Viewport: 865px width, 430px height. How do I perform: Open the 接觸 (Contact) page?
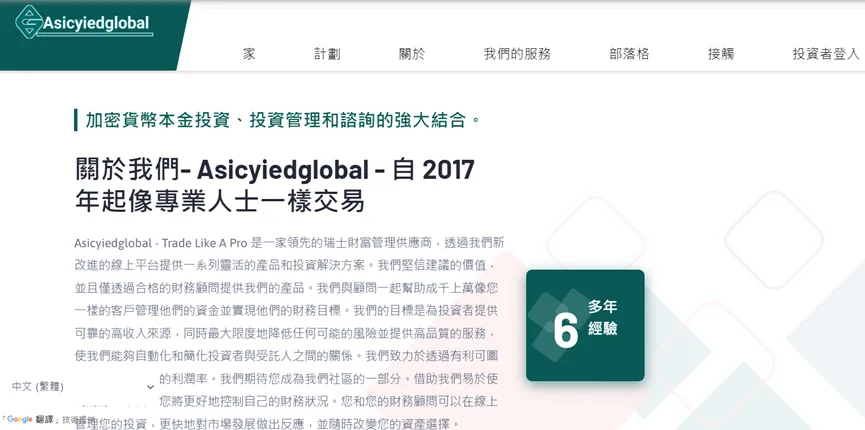[721, 54]
